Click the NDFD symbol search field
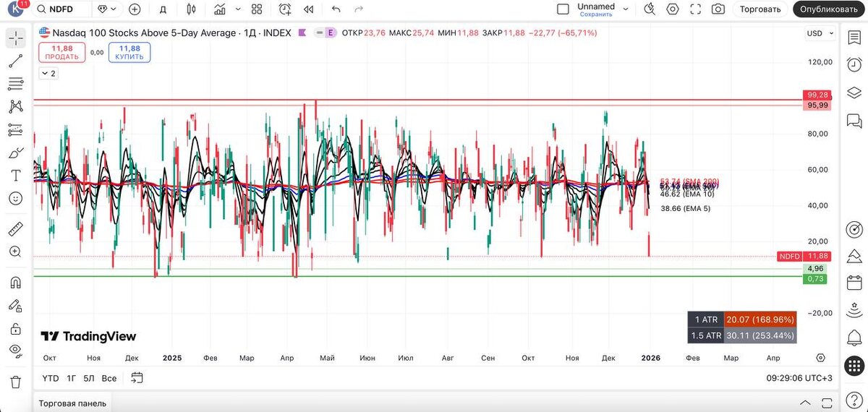This screenshot has height=412, width=868. coord(63,9)
